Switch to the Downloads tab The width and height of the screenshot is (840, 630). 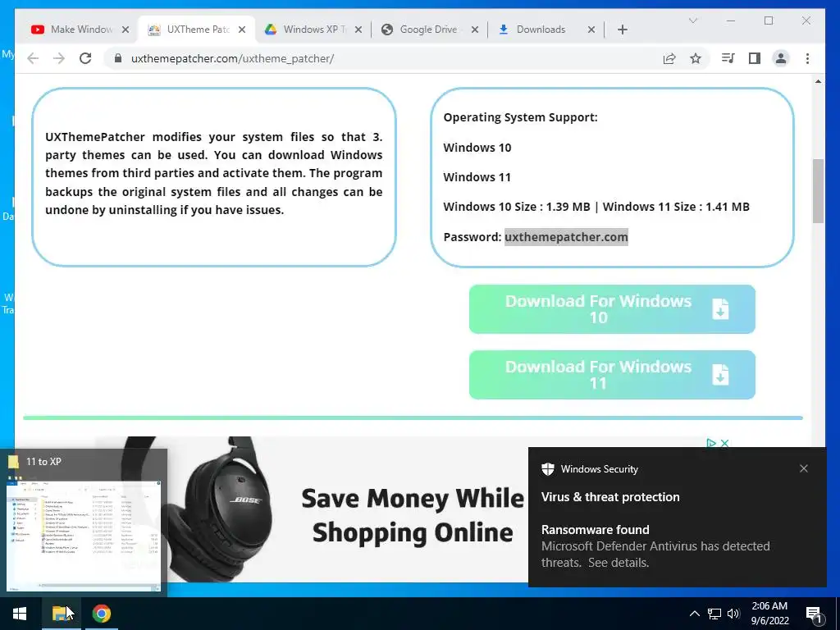pyautogui.click(x=546, y=30)
